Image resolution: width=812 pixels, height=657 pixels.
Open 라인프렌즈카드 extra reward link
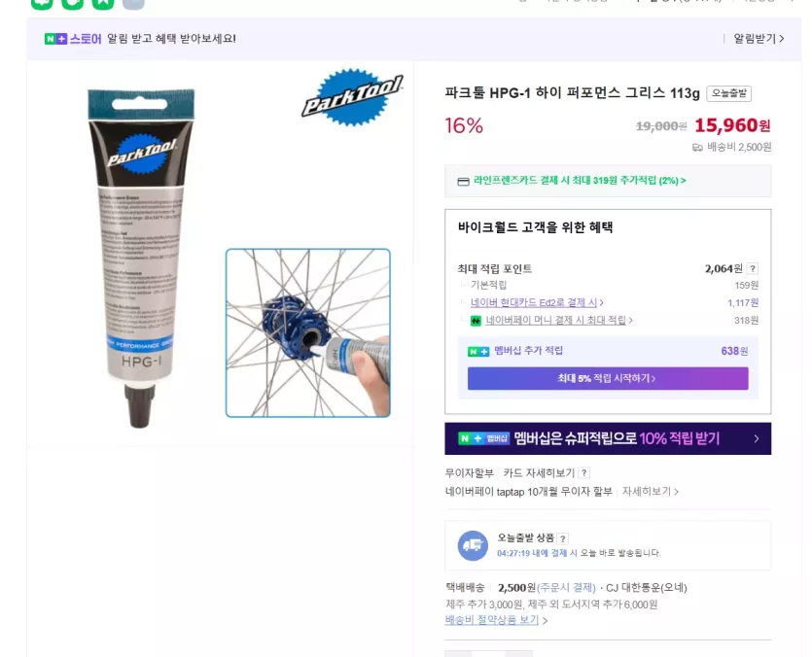(x=580, y=181)
